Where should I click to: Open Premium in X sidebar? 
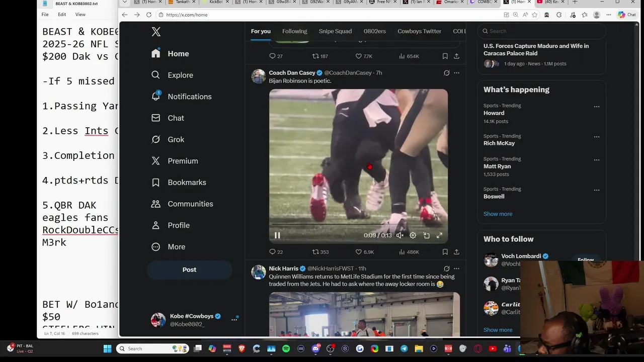(x=175, y=161)
